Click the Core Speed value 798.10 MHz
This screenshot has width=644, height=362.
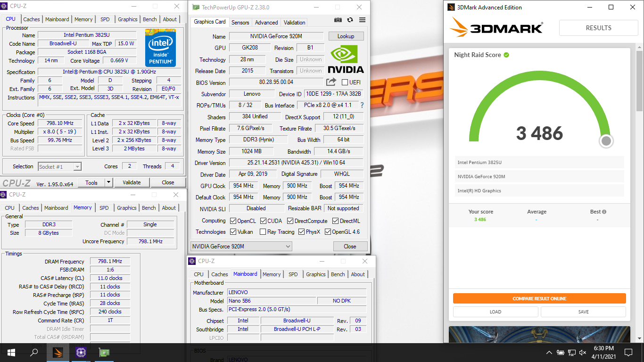(x=59, y=123)
